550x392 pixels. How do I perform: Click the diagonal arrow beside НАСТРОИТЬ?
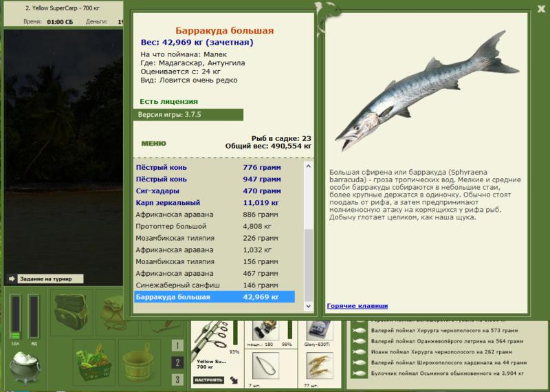click(234, 380)
